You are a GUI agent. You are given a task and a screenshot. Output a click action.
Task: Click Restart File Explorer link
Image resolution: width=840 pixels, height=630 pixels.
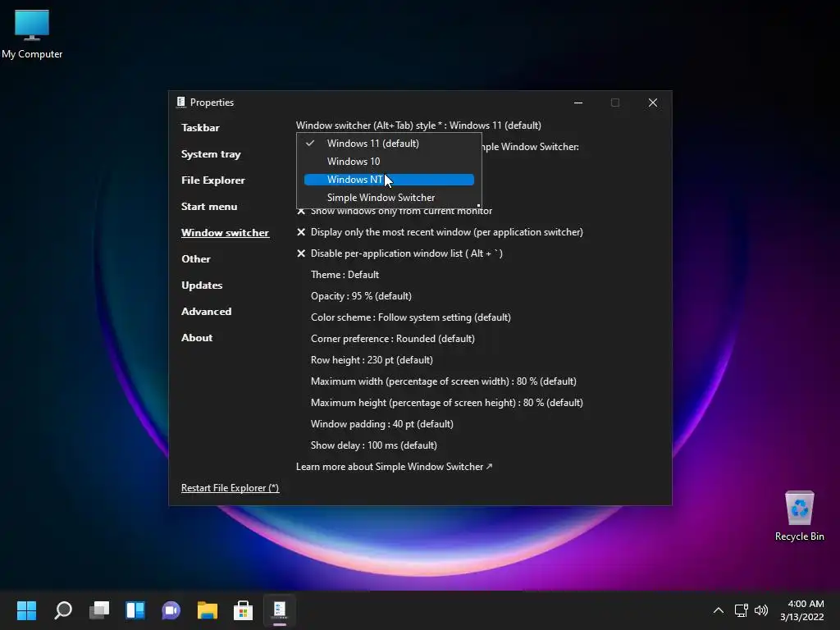(x=230, y=488)
